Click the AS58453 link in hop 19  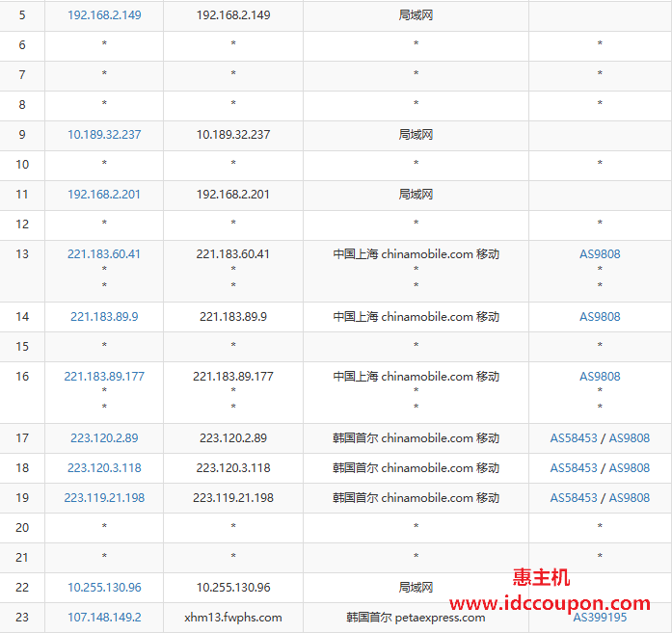(x=574, y=498)
